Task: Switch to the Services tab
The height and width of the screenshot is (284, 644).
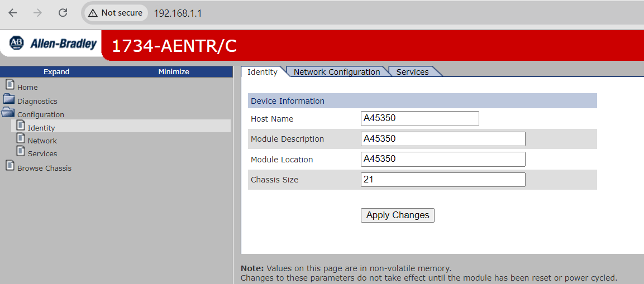Action: click(x=412, y=72)
